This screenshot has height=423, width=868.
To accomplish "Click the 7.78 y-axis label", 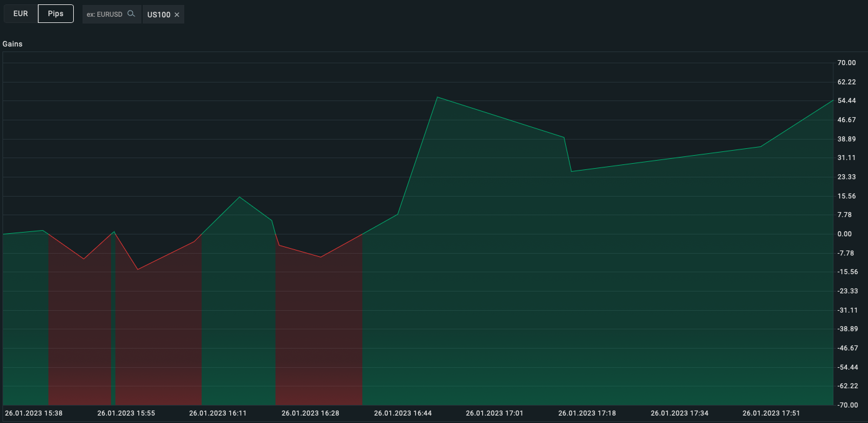I will [x=844, y=215].
